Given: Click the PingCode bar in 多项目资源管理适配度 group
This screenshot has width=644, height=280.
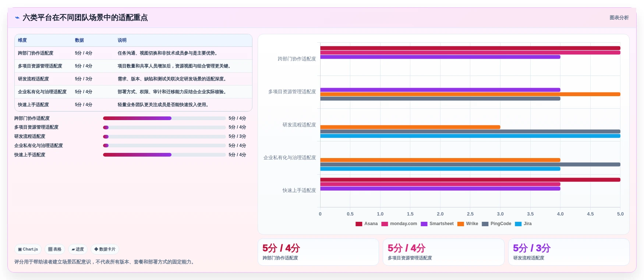Looking at the screenshot, I should [x=440, y=99].
